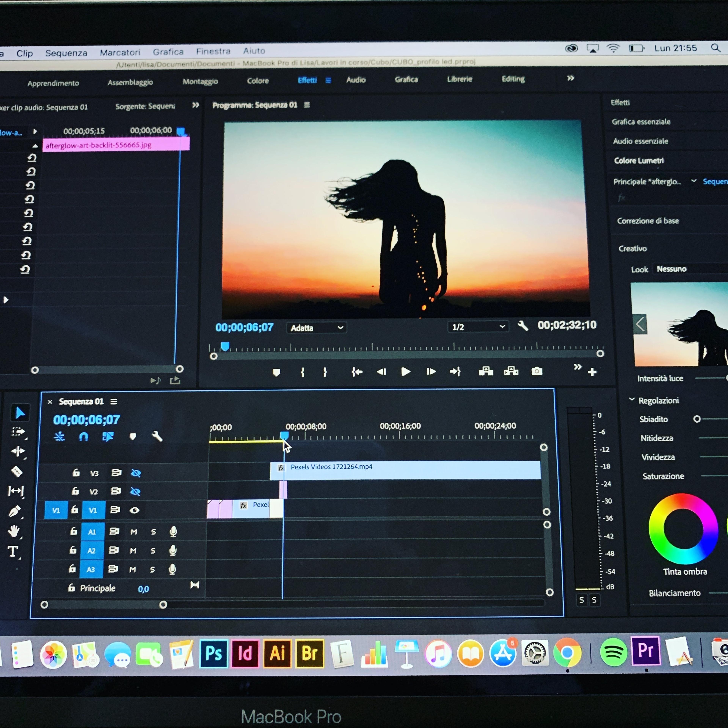Select the Type tool

pyautogui.click(x=13, y=551)
